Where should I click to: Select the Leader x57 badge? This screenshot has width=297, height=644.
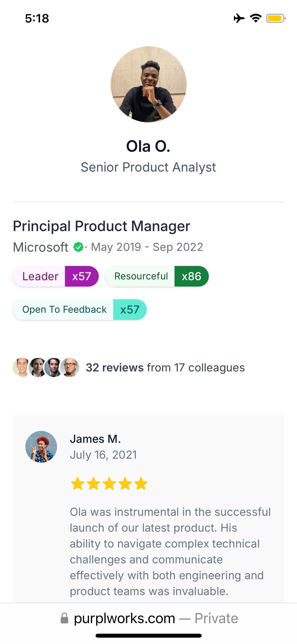coord(56,276)
